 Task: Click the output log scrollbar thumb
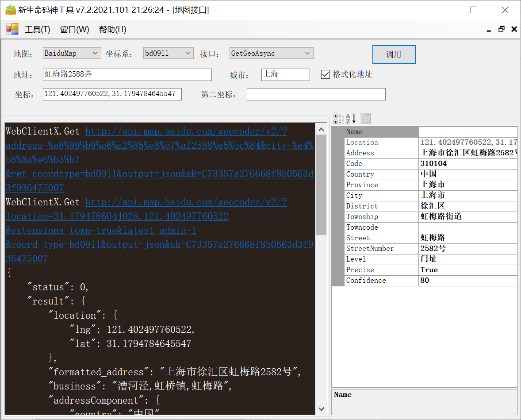tap(321, 185)
